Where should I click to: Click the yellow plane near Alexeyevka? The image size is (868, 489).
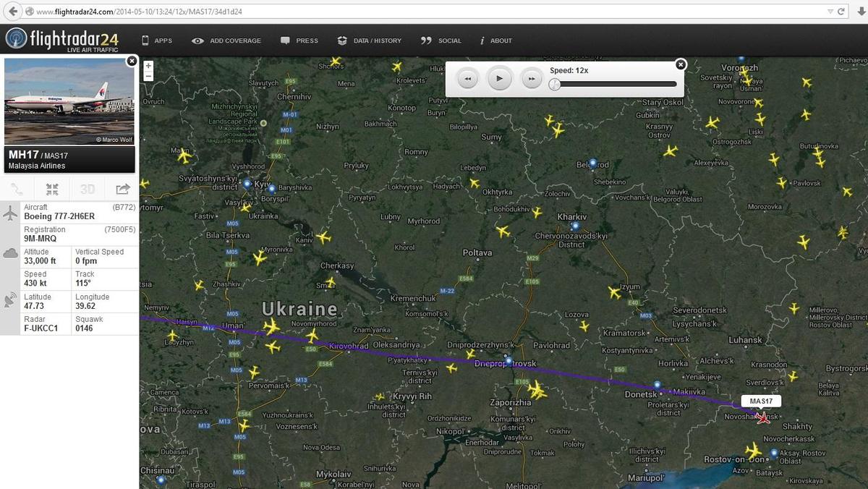[671, 150]
